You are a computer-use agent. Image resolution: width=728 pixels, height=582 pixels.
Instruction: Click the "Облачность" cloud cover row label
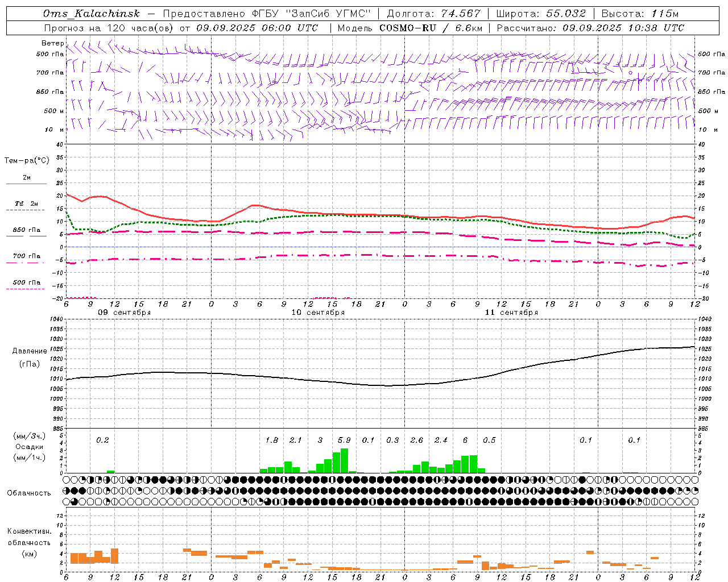coord(29,493)
